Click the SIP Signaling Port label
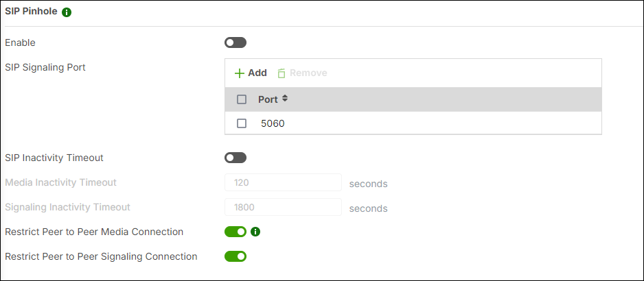 click(45, 67)
